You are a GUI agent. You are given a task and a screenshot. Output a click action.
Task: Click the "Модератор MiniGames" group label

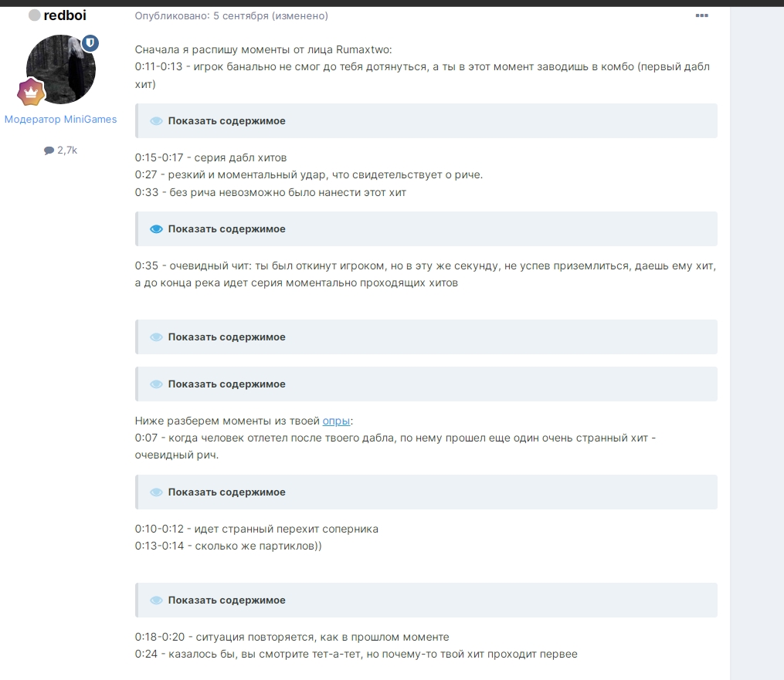(x=60, y=120)
